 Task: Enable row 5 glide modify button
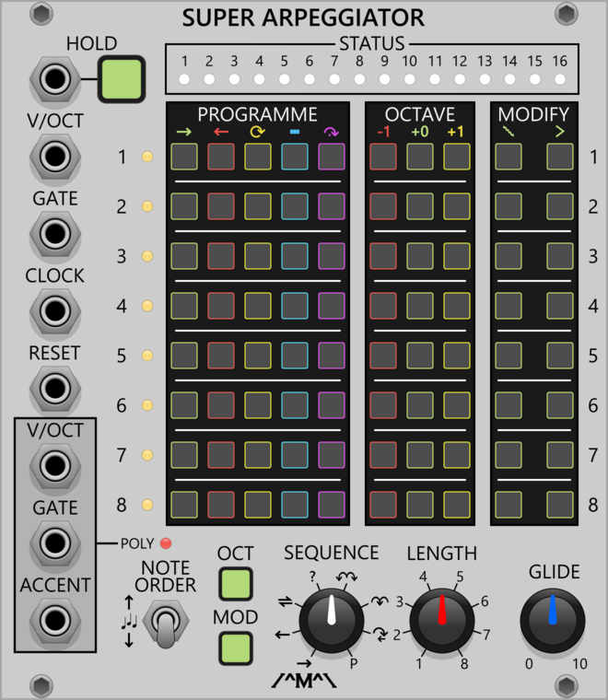coord(509,356)
